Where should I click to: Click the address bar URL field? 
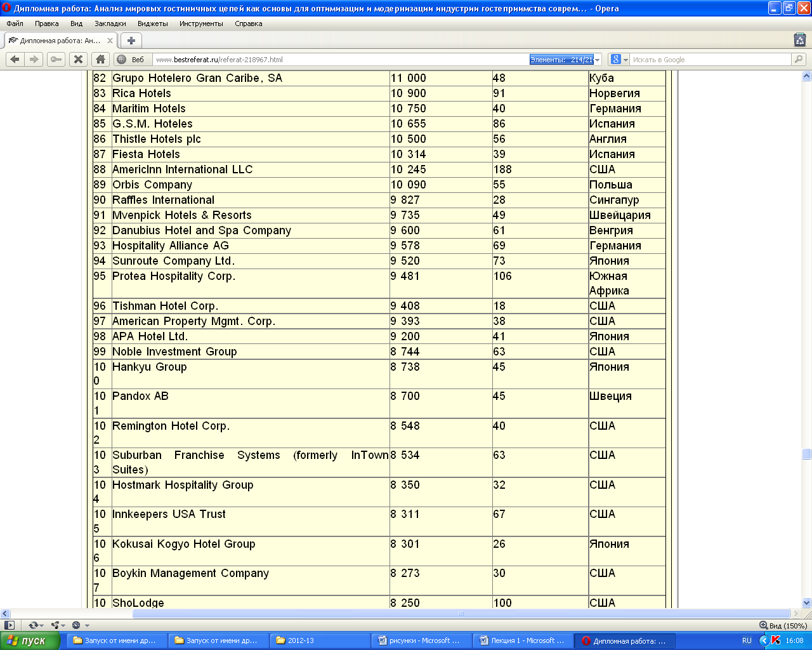pyautogui.click(x=341, y=60)
